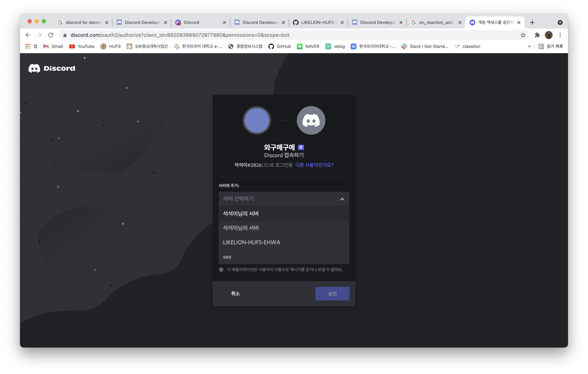Viewport: 588px width, 374px height.
Task: Click the 취소 cancel button
Action: point(235,294)
